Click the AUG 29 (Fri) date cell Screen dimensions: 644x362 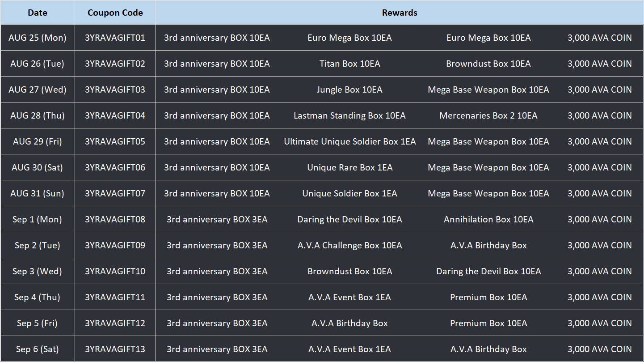tap(38, 141)
